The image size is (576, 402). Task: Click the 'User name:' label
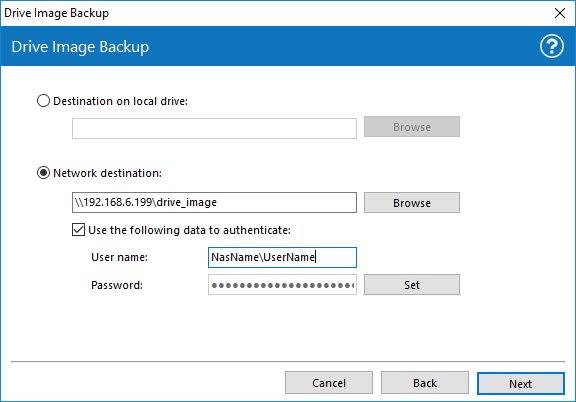(x=119, y=257)
